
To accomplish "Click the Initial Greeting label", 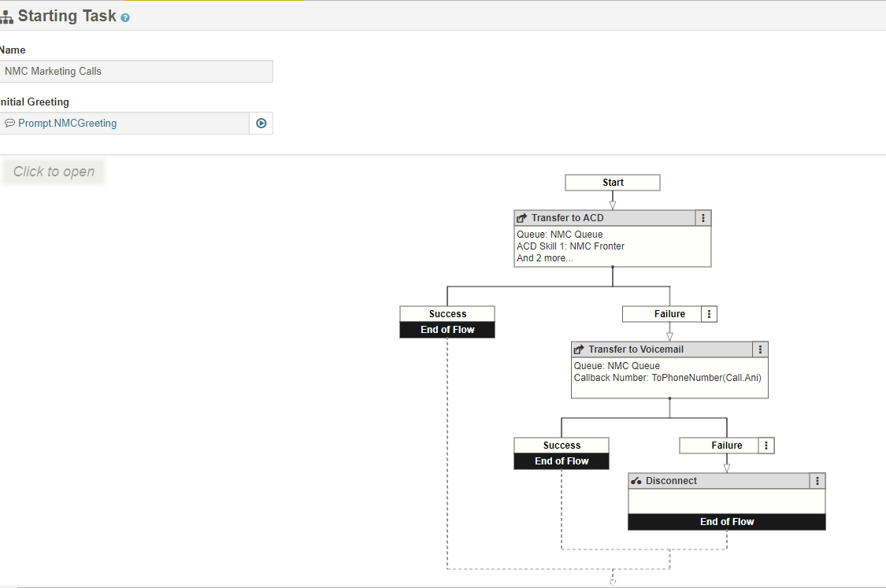I will coord(35,102).
